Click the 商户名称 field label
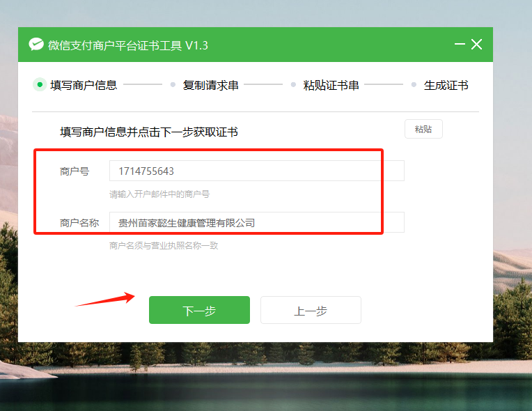532x411 pixels. tap(79, 223)
